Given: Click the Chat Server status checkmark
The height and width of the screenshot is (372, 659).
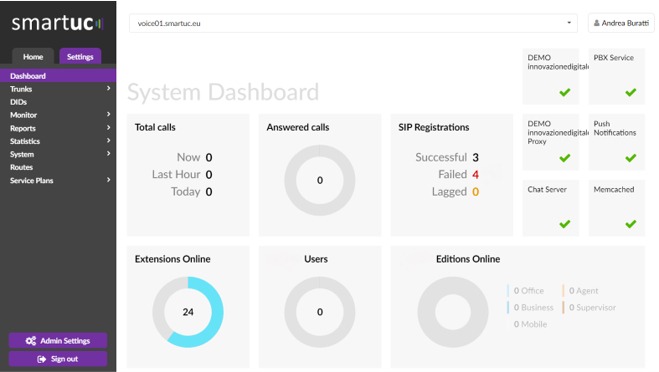Looking at the screenshot, I should (565, 224).
